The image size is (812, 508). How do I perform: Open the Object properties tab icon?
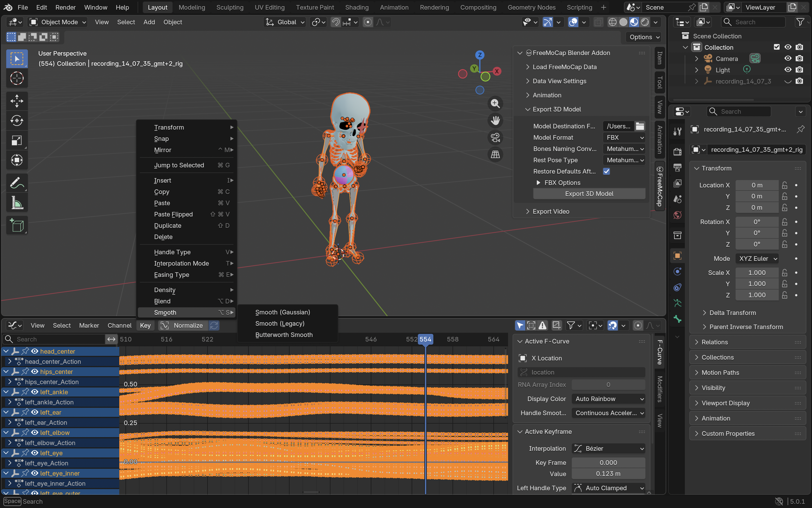(677, 256)
